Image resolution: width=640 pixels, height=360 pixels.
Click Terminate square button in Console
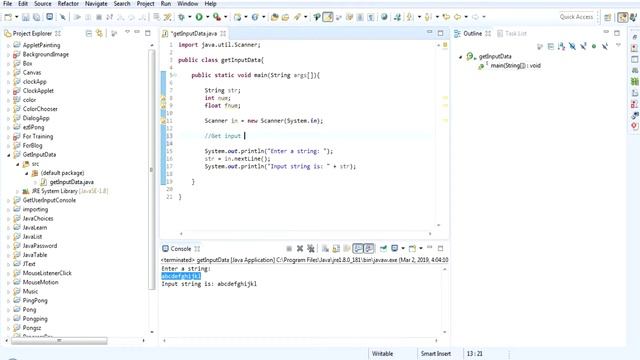pos(289,249)
